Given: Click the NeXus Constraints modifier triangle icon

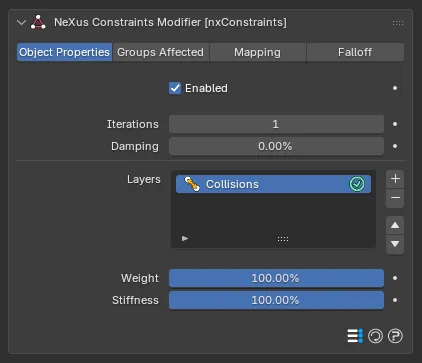Looking at the screenshot, I should 38,22.
